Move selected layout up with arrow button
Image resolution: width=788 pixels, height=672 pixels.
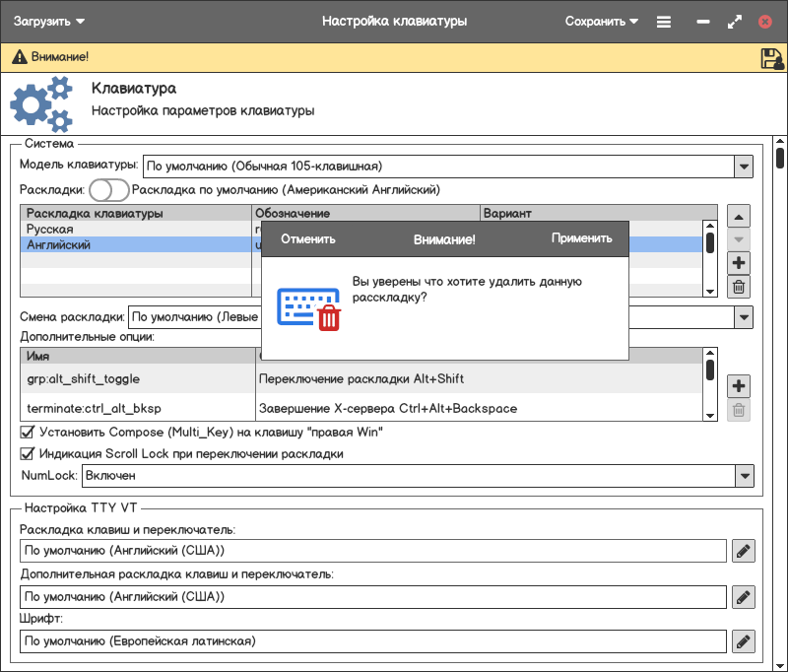(x=739, y=216)
